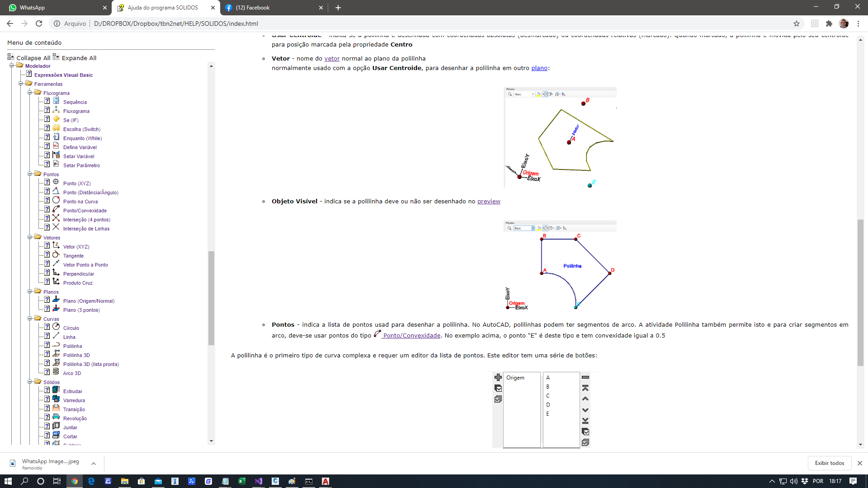This screenshot has height=488, width=868.
Task: Click the move-down chevron in editor image
Action: pos(585,410)
